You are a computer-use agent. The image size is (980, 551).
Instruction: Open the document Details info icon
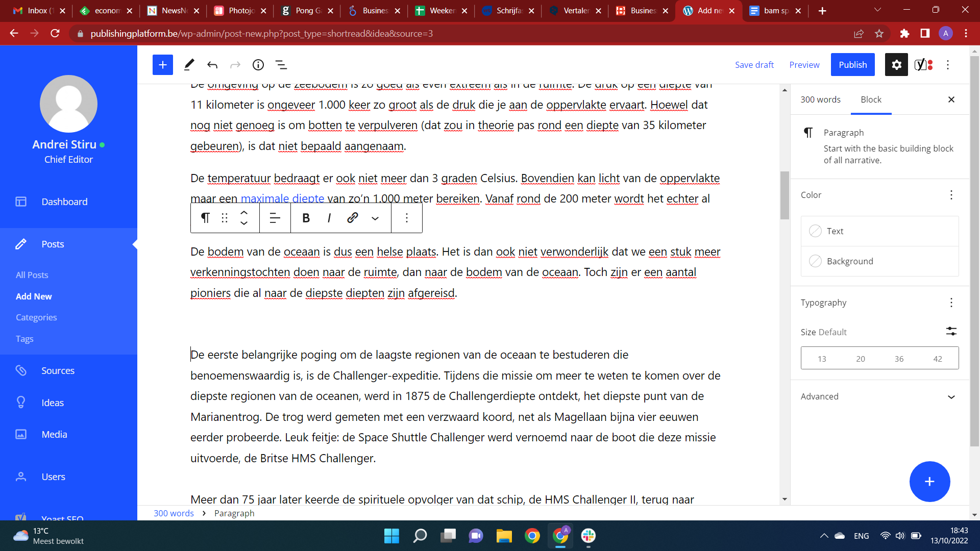pos(258,65)
